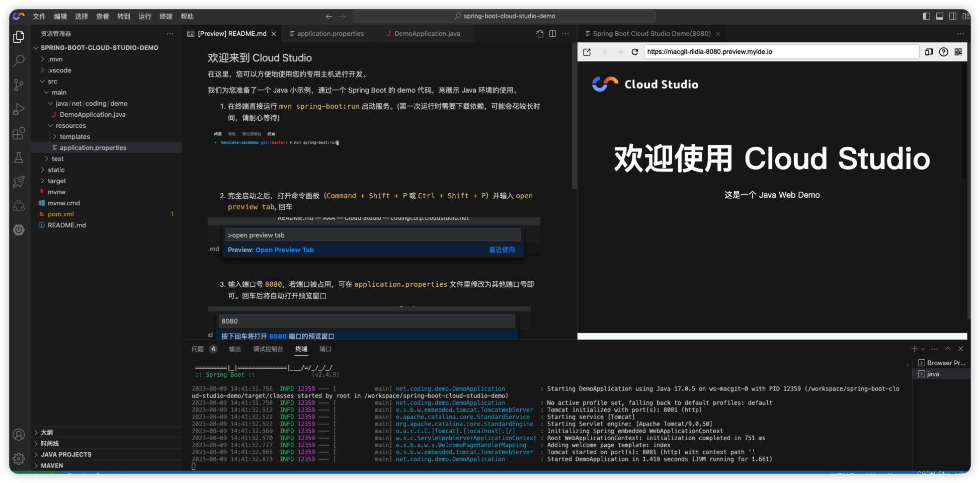Open the Run and Debug view

click(19, 109)
